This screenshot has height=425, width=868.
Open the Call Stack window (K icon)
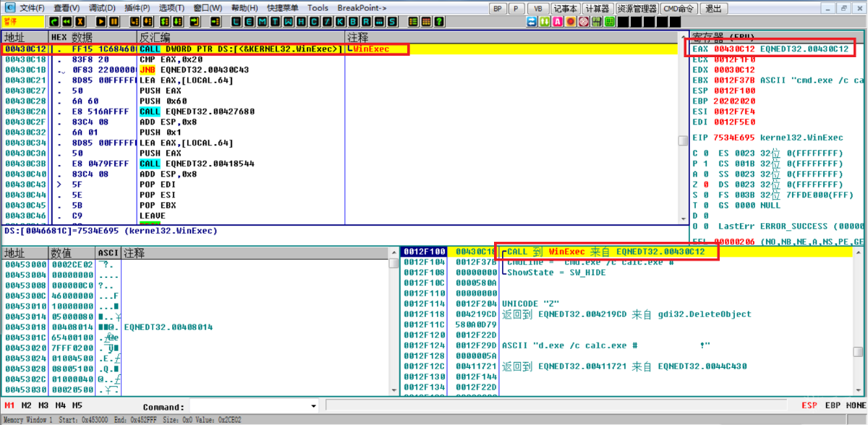(x=340, y=22)
